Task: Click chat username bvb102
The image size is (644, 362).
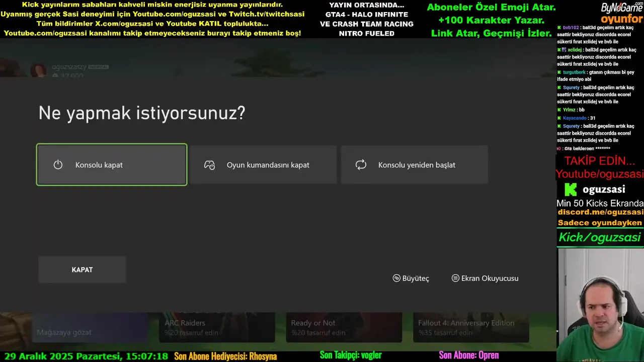Action: pos(571,27)
